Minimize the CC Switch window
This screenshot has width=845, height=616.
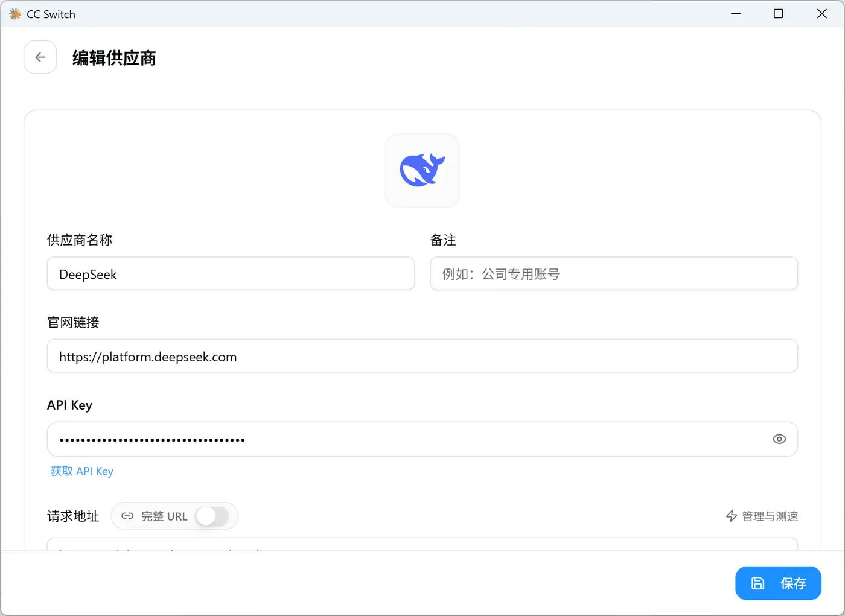pos(736,14)
